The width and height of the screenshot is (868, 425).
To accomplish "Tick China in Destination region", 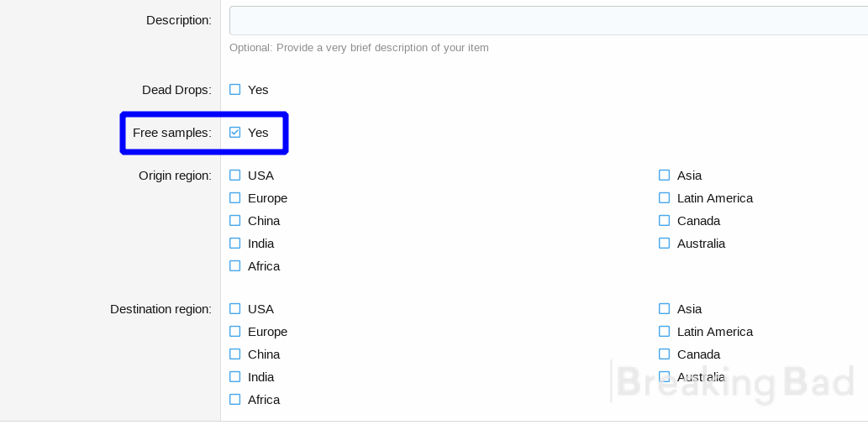I will (x=235, y=354).
